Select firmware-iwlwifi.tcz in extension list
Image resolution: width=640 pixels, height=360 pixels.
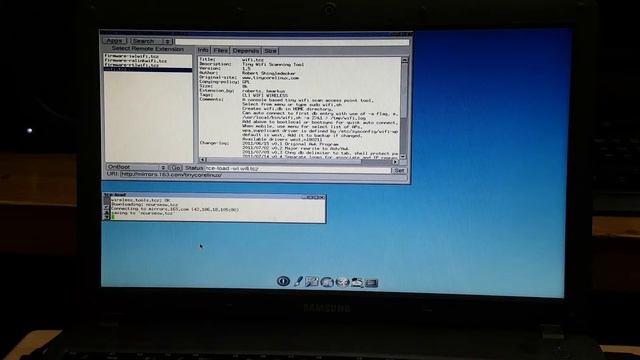[x=148, y=56]
